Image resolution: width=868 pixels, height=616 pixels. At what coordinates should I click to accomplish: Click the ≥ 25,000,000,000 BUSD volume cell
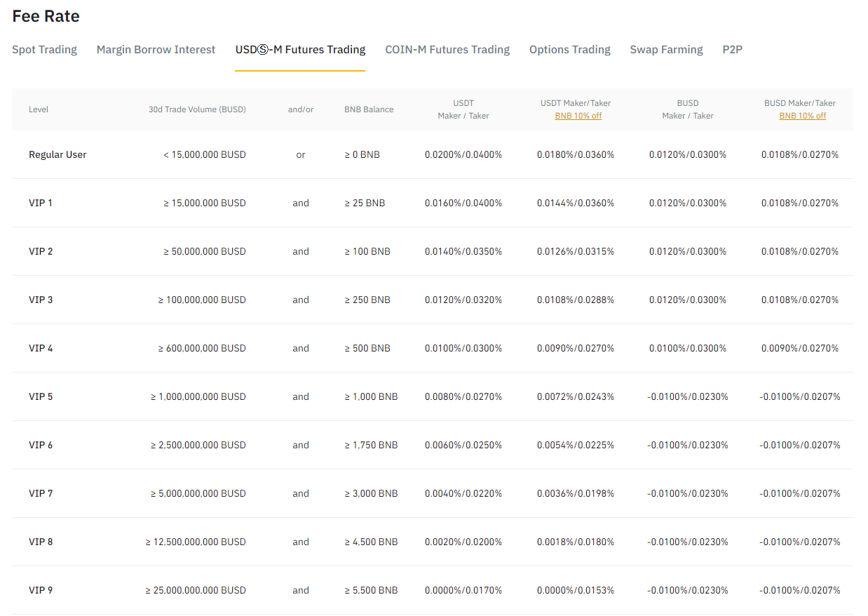196,590
